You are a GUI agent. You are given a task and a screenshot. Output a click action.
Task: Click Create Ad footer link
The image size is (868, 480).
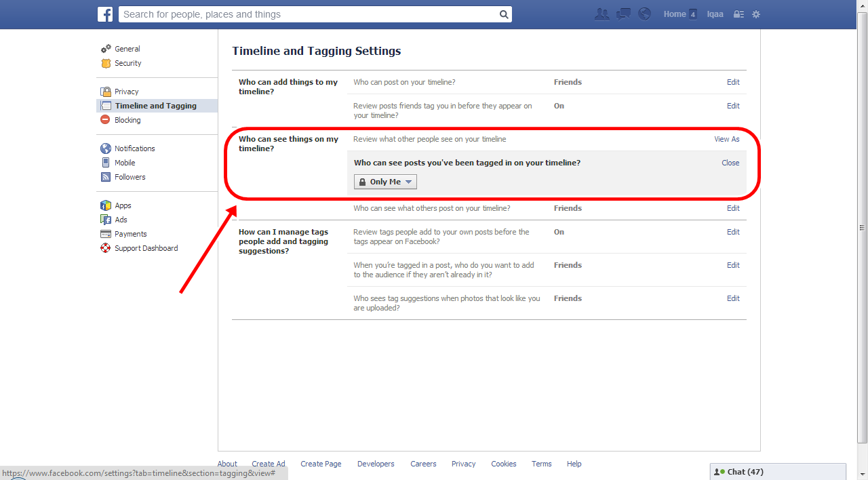[x=269, y=464]
